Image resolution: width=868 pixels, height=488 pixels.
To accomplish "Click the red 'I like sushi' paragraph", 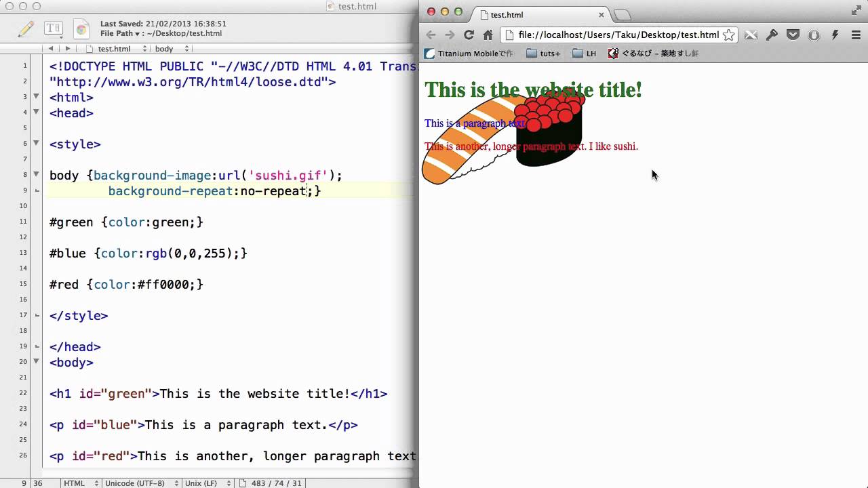I will 531,146.
